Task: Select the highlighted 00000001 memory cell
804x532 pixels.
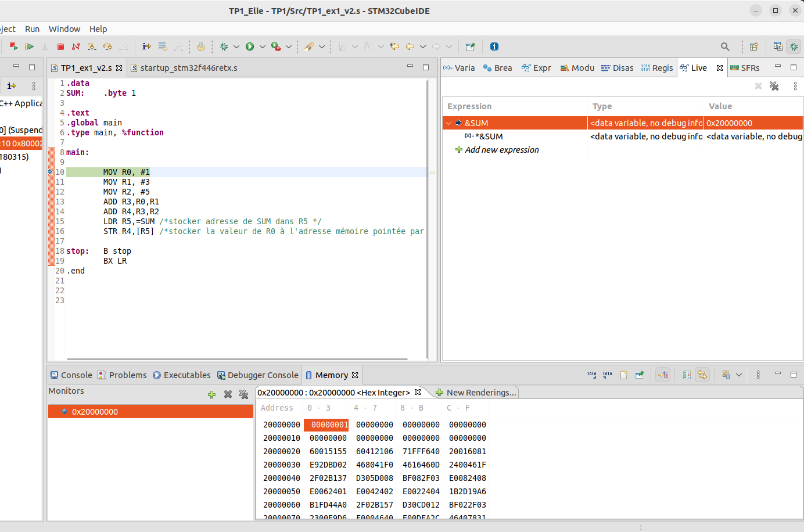Action: click(x=328, y=425)
